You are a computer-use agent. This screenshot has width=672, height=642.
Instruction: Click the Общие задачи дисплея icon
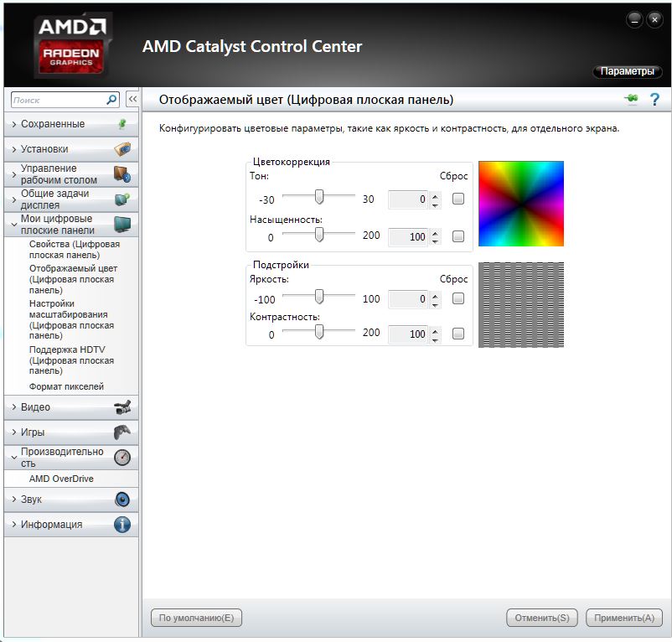coord(122,199)
